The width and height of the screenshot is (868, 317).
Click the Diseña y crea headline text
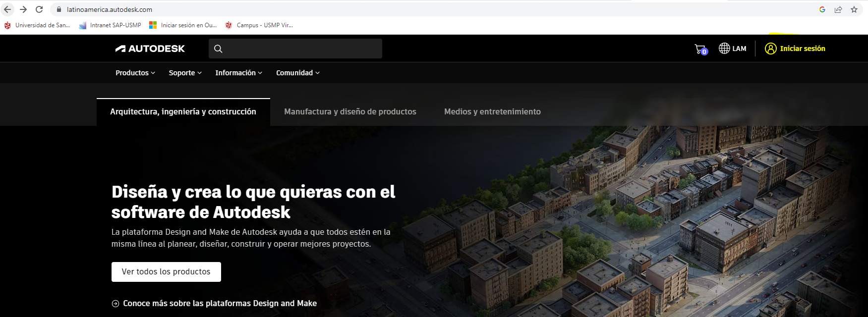pyautogui.click(x=253, y=202)
